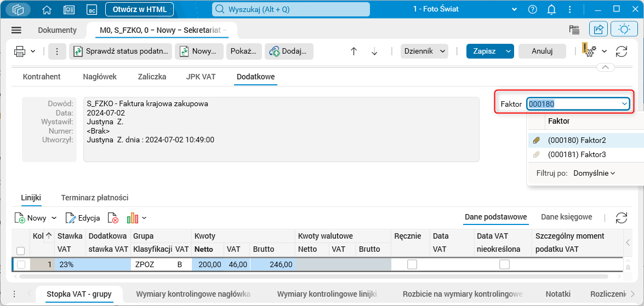Focus the Wyszukaj search field

click(x=291, y=9)
